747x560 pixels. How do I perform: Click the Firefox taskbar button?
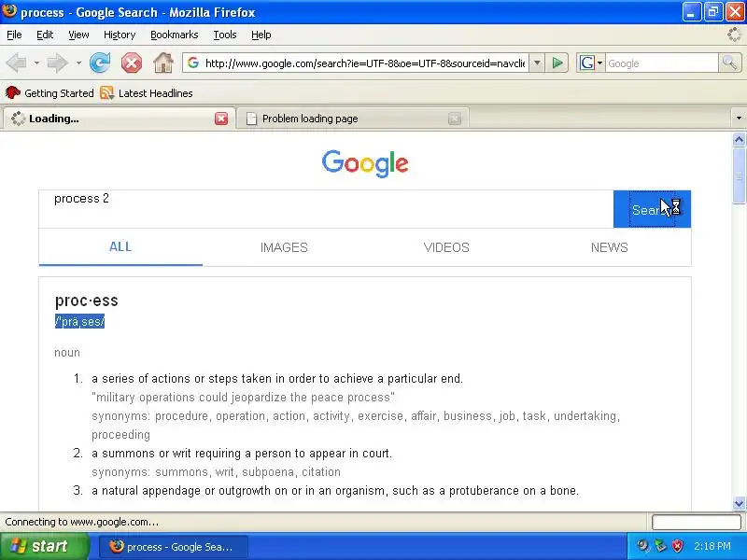(174, 547)
